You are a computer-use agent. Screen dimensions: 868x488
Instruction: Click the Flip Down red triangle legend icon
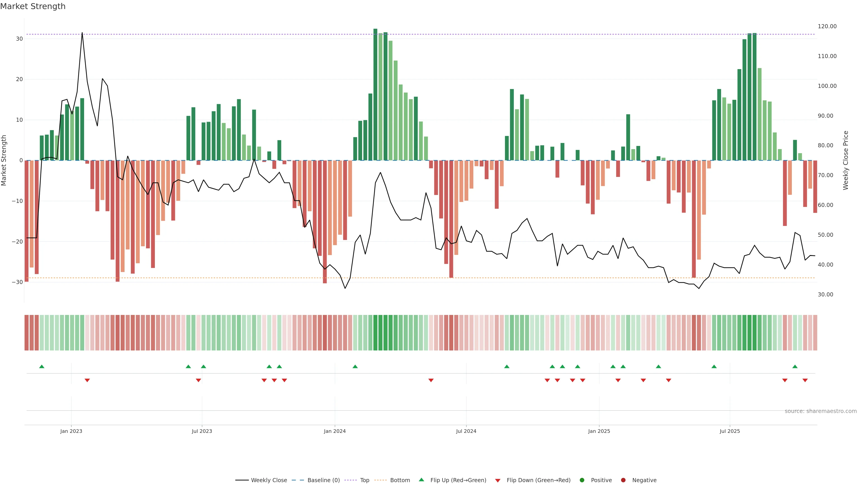point(498,480)
